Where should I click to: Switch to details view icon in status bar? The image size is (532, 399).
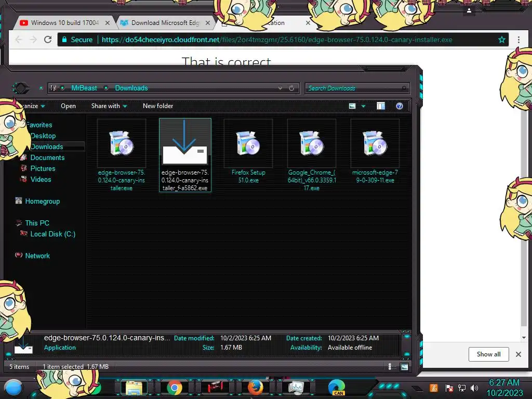pos(390,366)
